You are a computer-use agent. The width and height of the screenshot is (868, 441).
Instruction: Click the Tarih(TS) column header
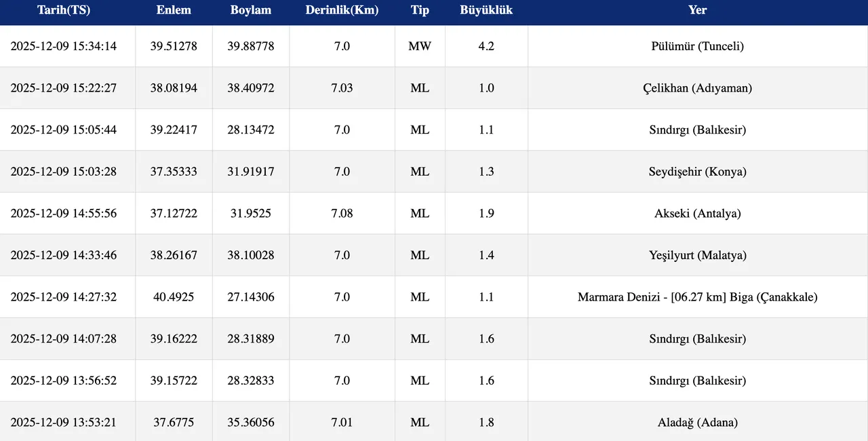click(64, 10)
